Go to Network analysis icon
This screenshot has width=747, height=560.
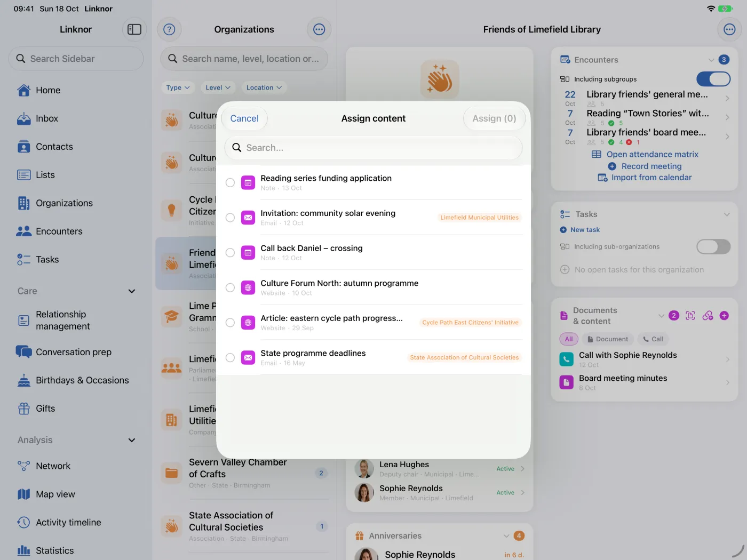coord(24,466)
